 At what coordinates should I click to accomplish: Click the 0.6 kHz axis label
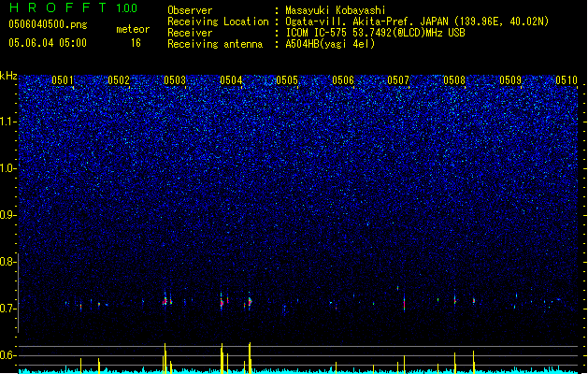click(x=8, y=355)
